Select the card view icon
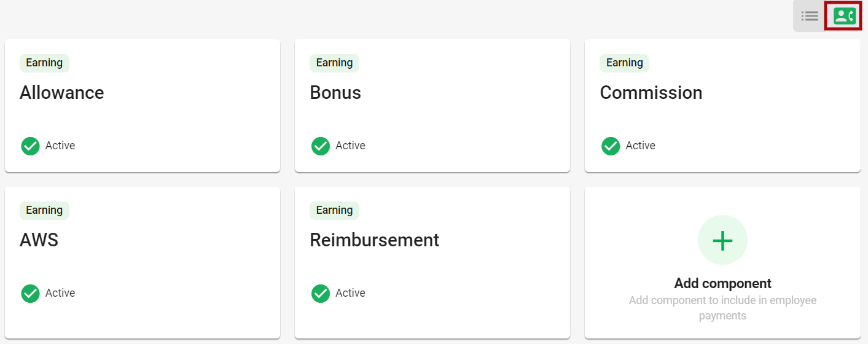The image size is (868, 344). pyautogui.click(x=844, y=16)
